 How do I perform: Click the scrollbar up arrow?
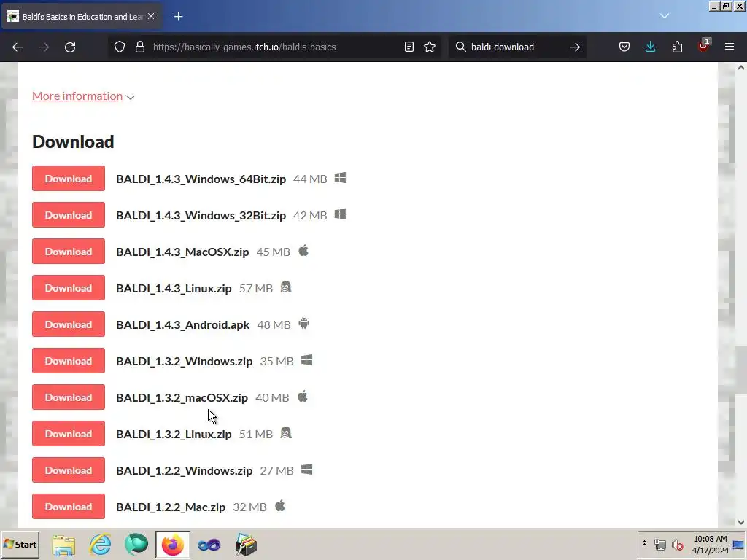point(741,68)
